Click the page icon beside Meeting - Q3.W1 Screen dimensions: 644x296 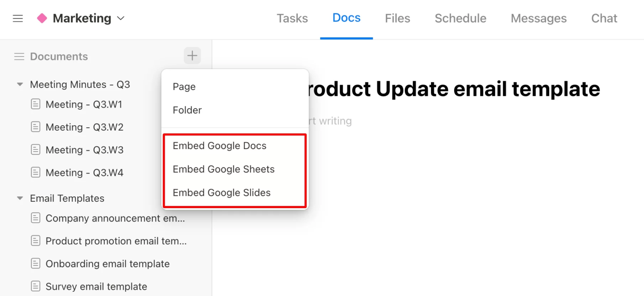[x=36, y=104]
